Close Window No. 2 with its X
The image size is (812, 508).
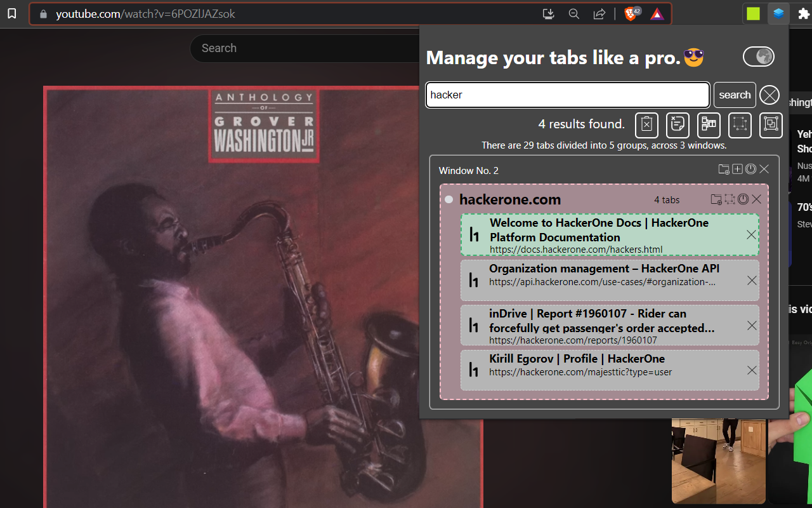764,169
